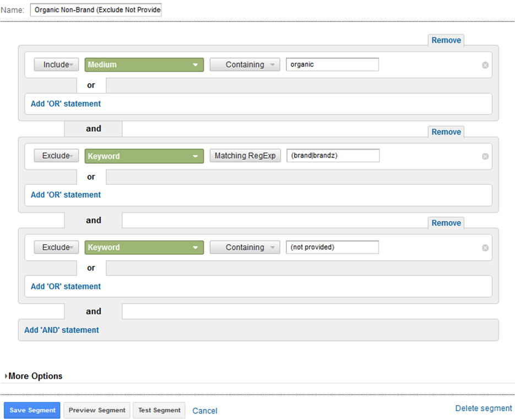Click the Preview Segment button
Screen dimensions: 515x420
tap(97, 410)
